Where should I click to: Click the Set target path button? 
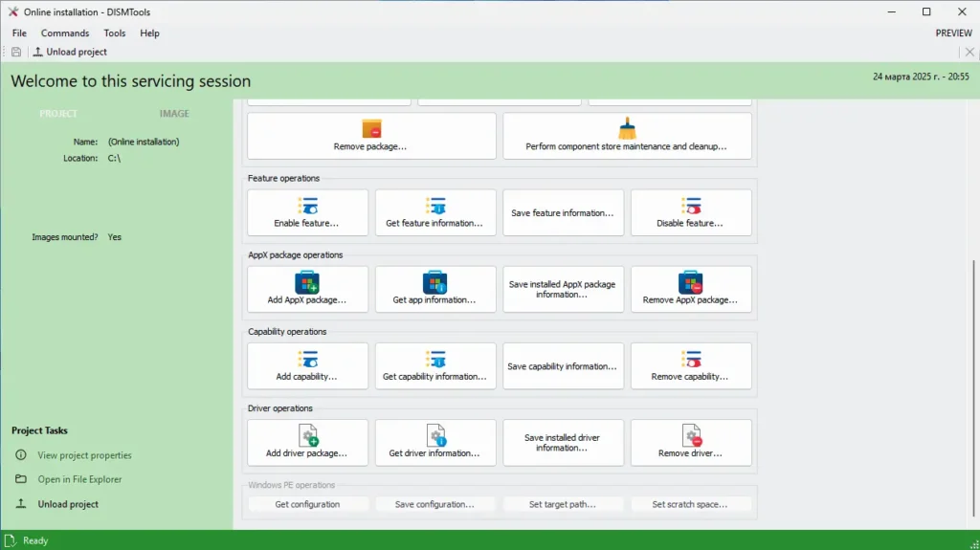pos(563,504)
